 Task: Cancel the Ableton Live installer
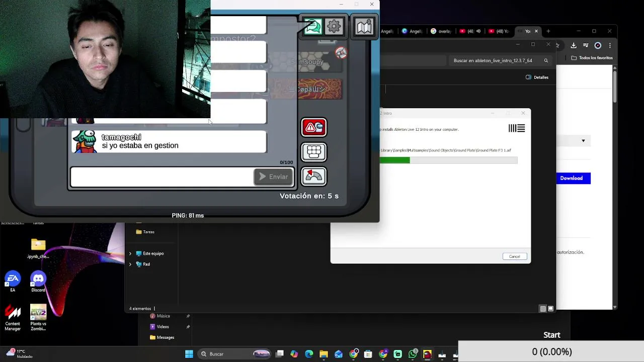[514, 256]
